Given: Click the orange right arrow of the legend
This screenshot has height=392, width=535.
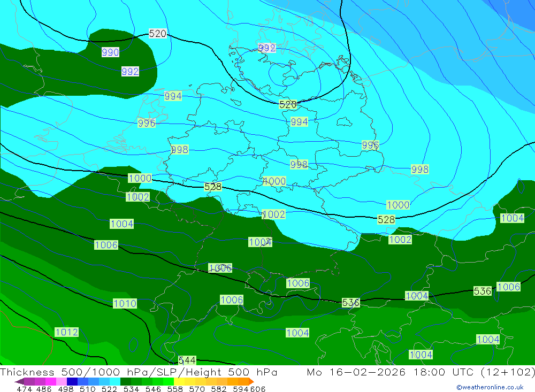Looking at the screenshot, I should tap(251, 381).
